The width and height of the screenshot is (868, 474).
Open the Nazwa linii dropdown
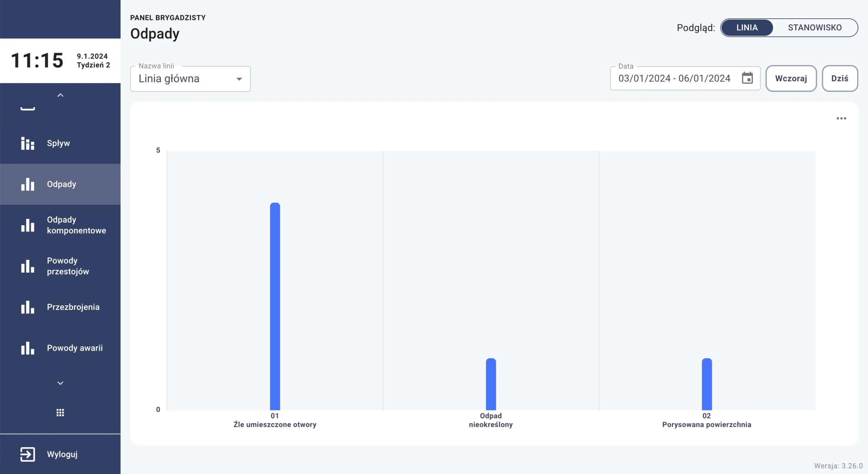[190, 79]
